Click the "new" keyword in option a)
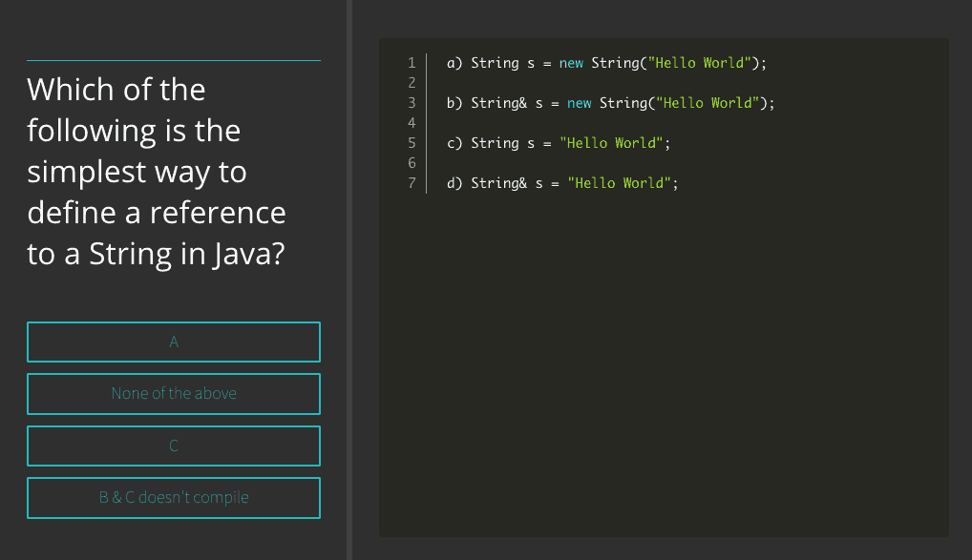 (571, 63)
